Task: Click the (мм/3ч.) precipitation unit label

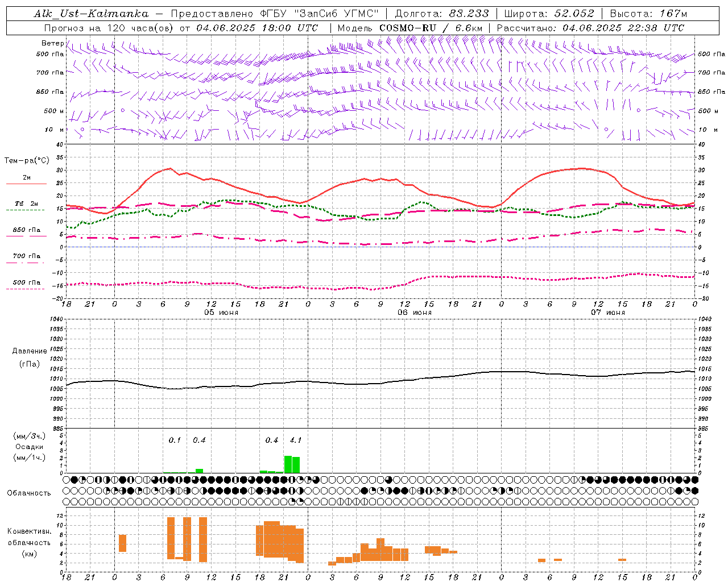Action: 29,436
